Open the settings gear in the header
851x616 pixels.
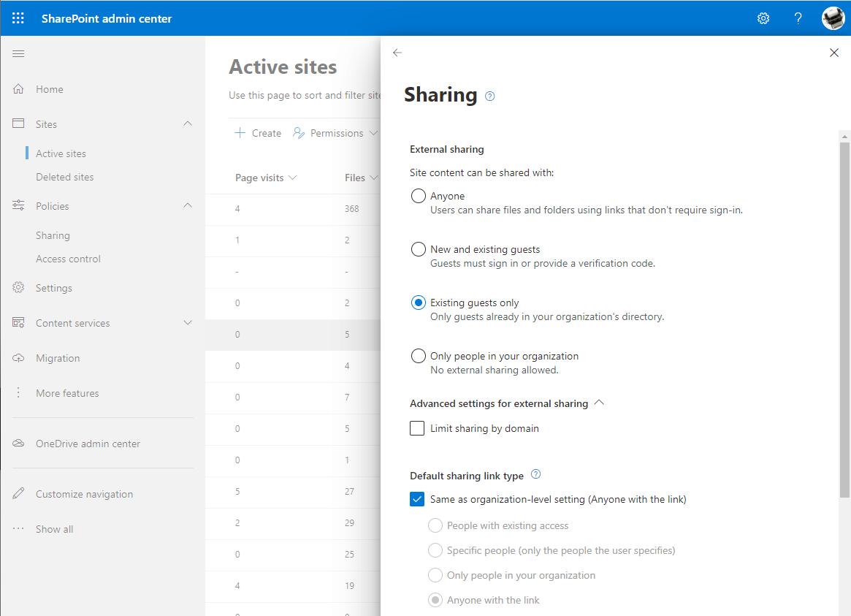click(763, 18)
